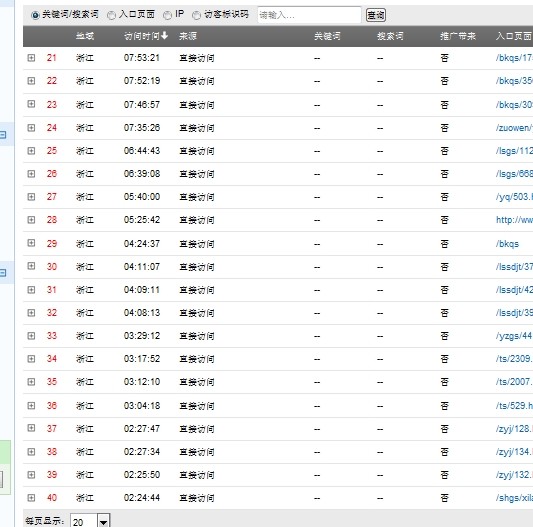The height and width of the screenshot is (527, 533).
Task: Click plus icon on row 37
Action: tap(31, 428)
